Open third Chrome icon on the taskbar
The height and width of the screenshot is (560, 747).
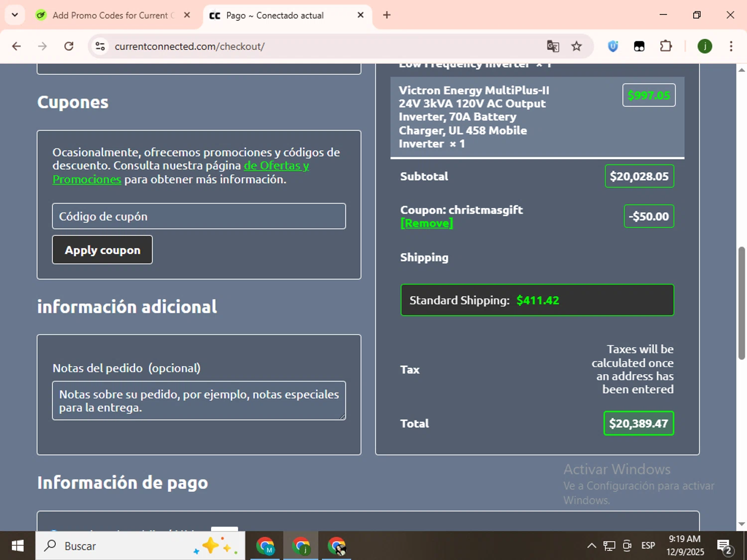(x=337, y=546)
